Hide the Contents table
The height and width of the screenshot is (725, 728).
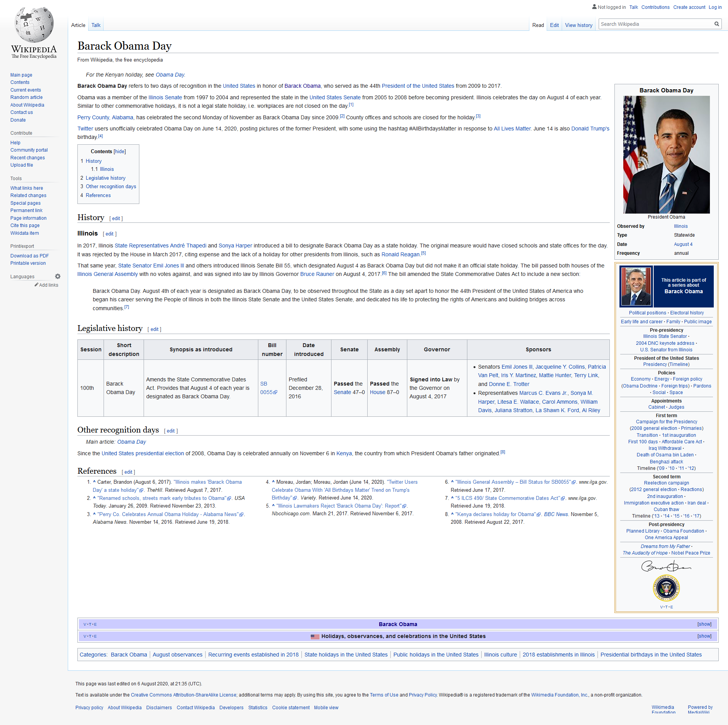coord(120,152)
